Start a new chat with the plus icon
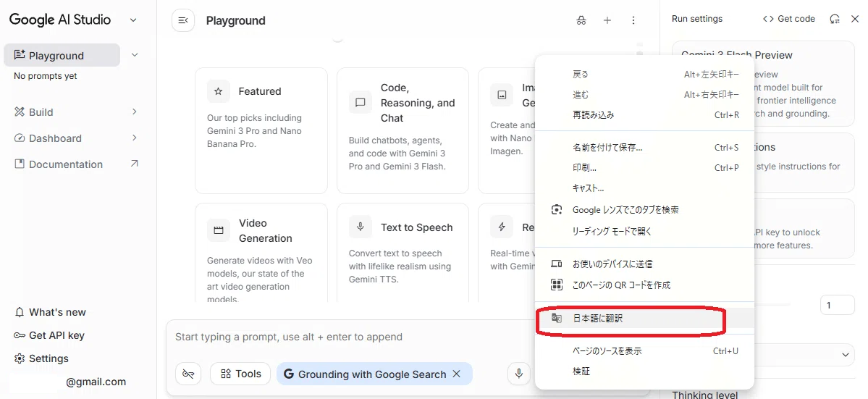 607,20
